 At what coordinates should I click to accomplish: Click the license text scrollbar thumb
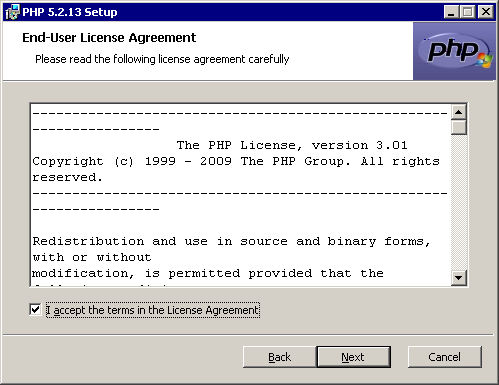[x=459, y=127]
